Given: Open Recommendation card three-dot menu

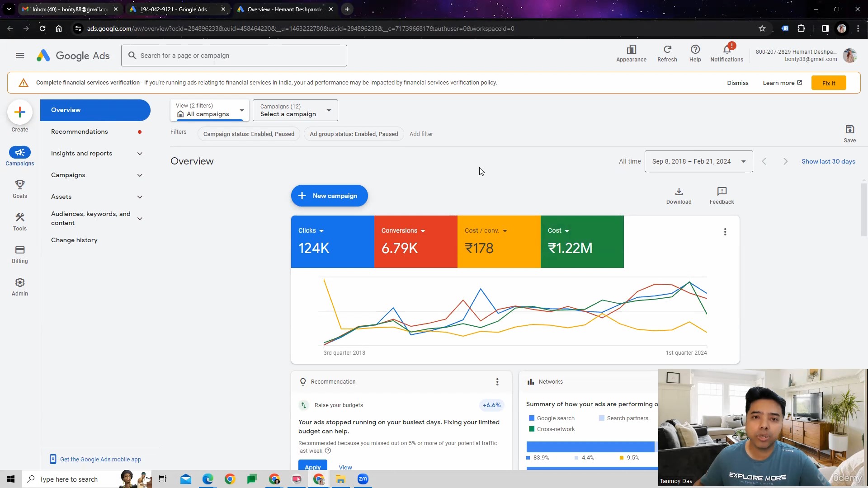Looking at the screenshot, I should (x=497, y=382).
